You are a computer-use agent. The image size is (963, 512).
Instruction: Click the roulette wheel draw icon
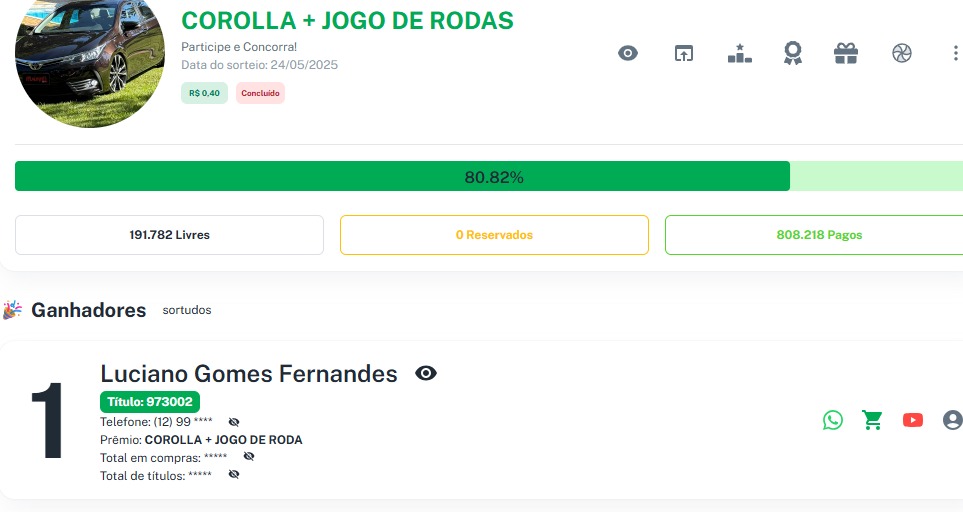pos(902,54)
